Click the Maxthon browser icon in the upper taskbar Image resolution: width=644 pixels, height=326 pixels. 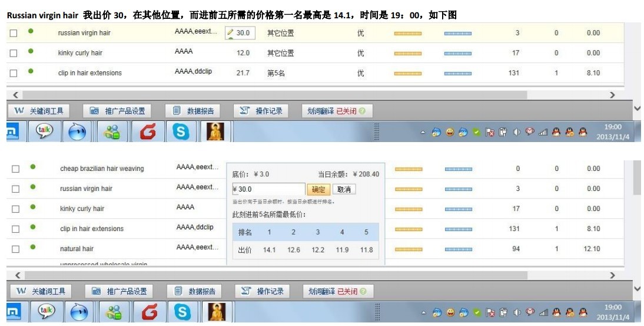click(x=12, y=131)
